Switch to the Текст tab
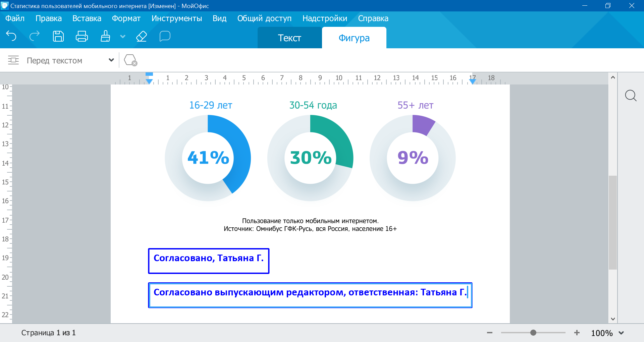The height and width of the screenshot is (342, 644). click(x=289, y=38)
